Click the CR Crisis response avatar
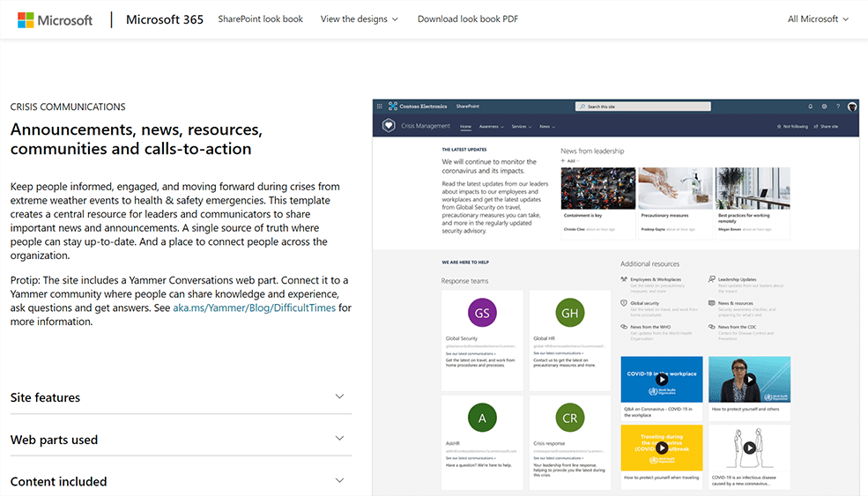This screenshot has height=496, width=868. (569, 418)
